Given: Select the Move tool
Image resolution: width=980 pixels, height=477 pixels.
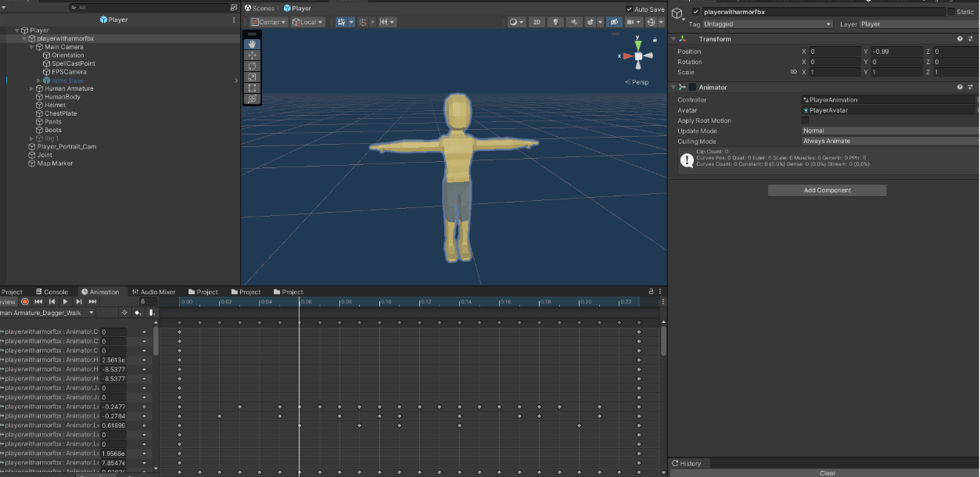Looking at the screenshot, I should (252, 55).
